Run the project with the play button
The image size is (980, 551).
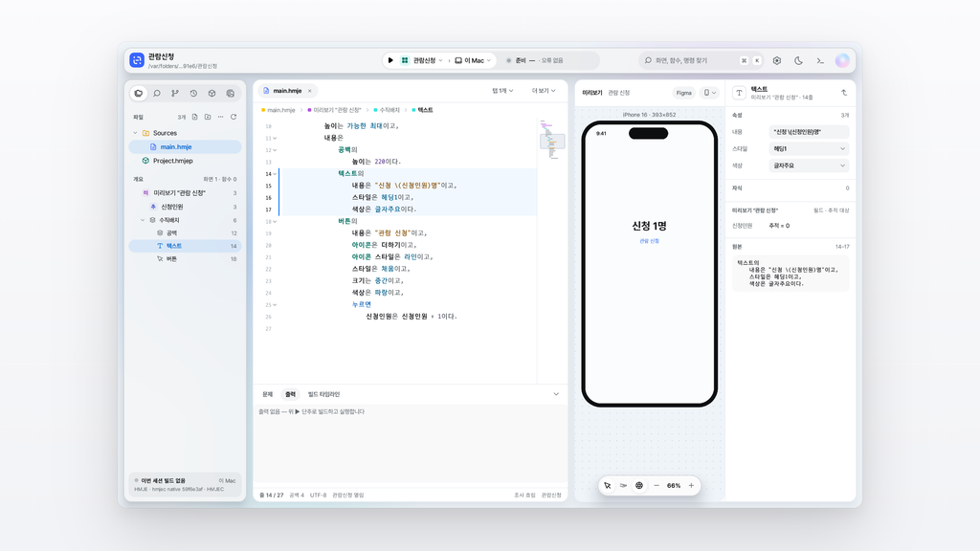pos(390,60)
